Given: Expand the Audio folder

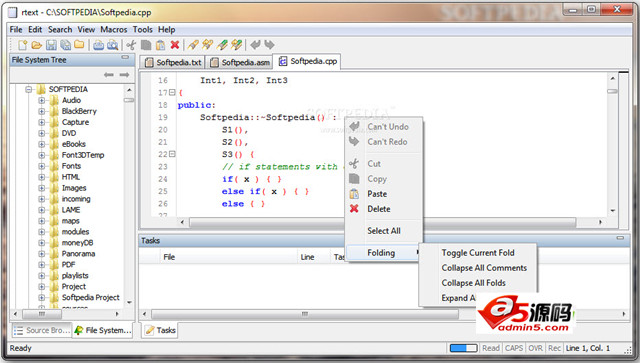Looking at the screenshot, I should tap(42, 100).
